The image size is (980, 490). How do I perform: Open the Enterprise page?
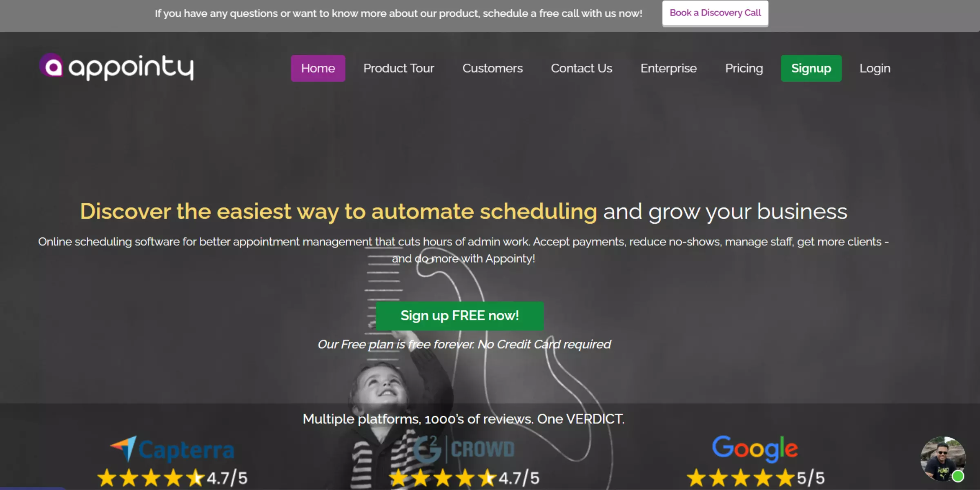[x=668, y=68]
